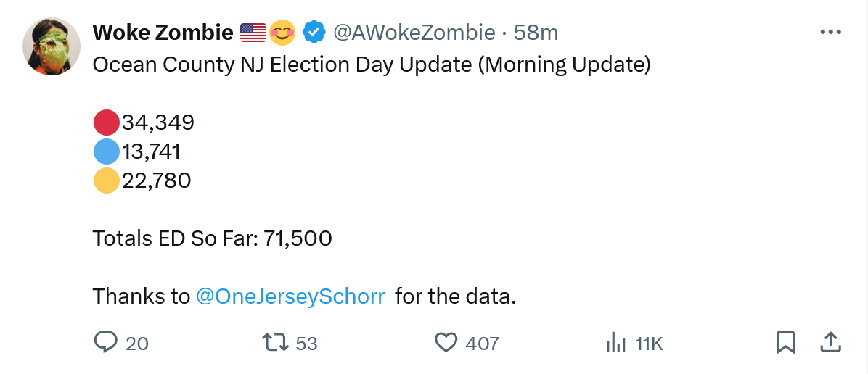Click the red circle beside 34,349
This screenshot has height=374, width=868.
pos(107,122)
